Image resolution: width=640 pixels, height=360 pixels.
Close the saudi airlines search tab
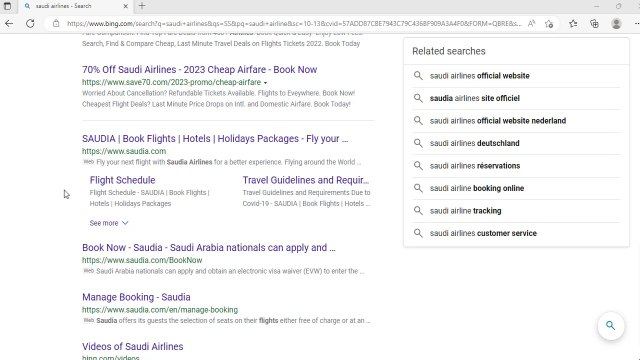(126, 6)
